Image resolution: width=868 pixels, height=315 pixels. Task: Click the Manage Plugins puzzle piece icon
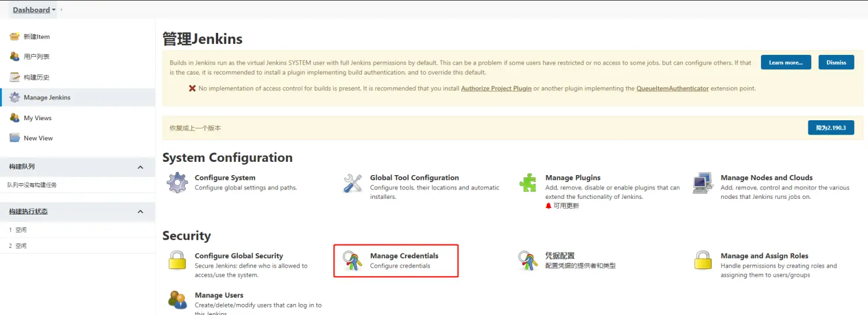click(x=528, y=183)
